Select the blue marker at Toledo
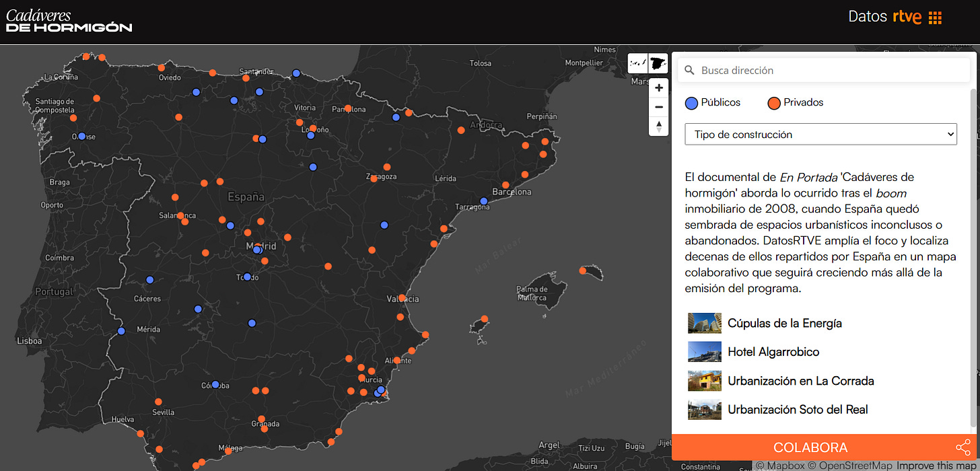 point(247,277)
